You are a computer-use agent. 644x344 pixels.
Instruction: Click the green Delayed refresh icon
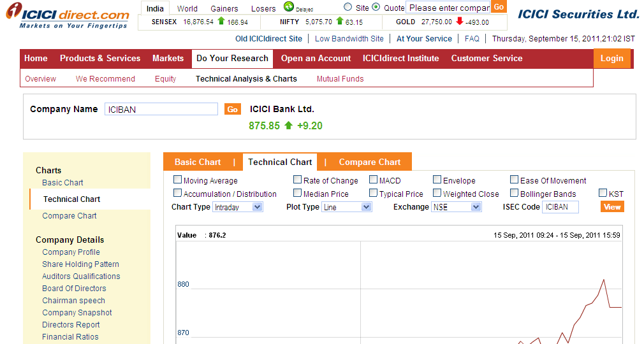[289, 6]
